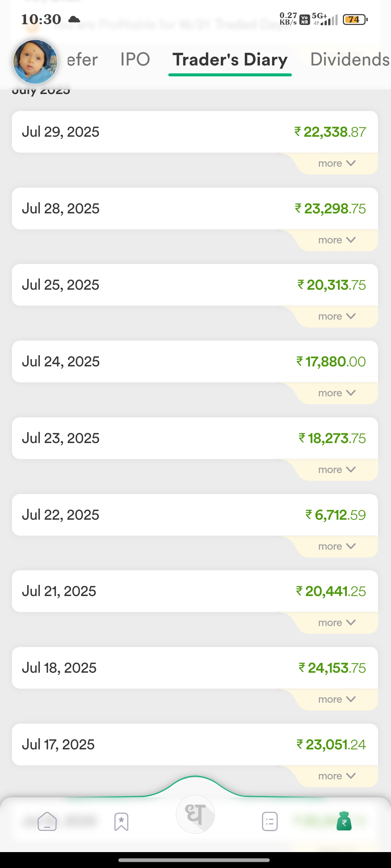Open the green money bag icon
This screenshot has height=868, width=391.
pos(344,821)
